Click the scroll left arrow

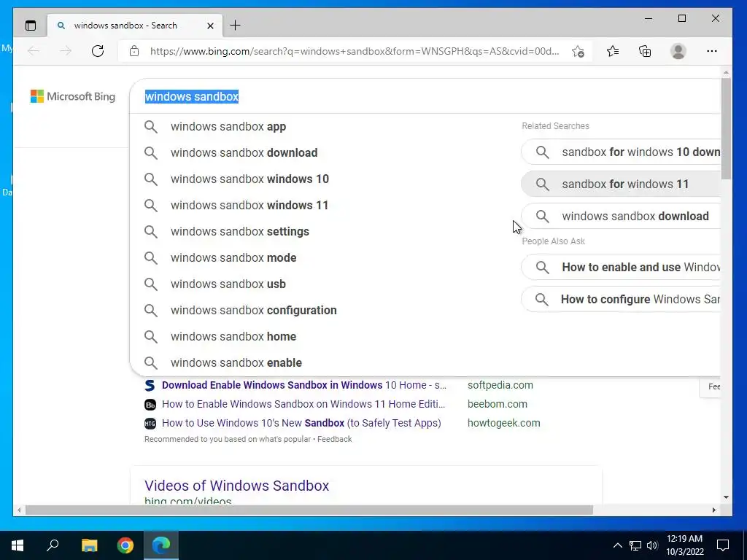(x=18, y=510)
